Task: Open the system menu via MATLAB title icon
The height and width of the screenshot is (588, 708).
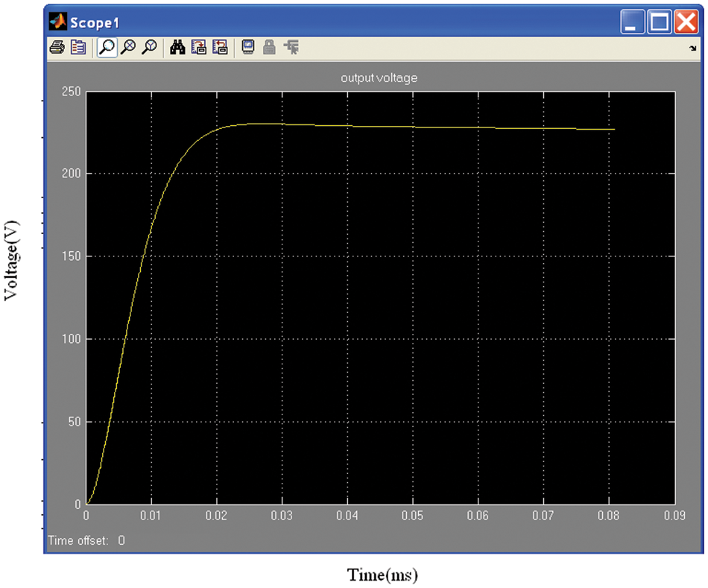Action: click(x=57, y=22)
